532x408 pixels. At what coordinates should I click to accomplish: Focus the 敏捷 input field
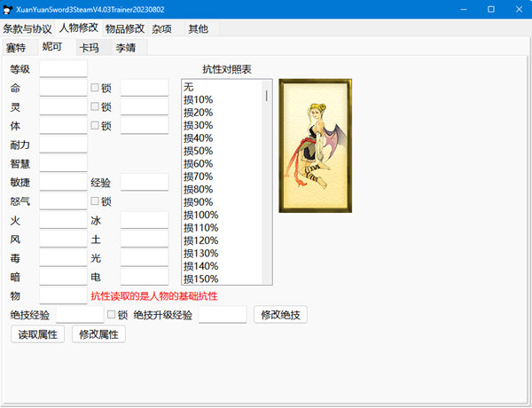tap(64, 183)
